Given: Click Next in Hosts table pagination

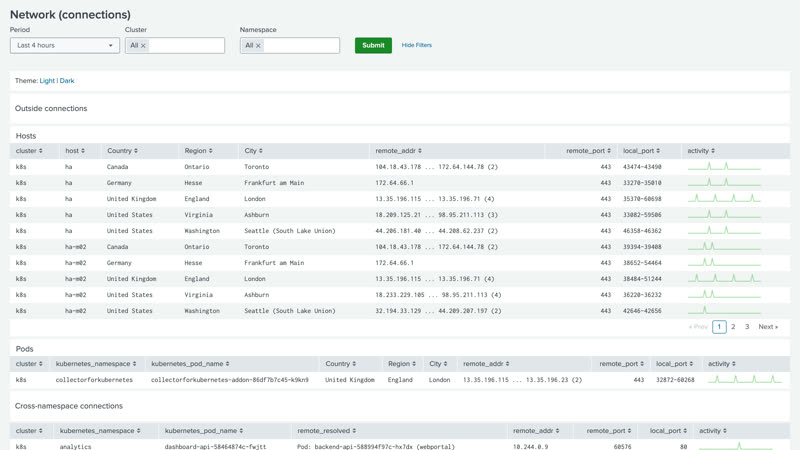Looking at the screenshot, I should point(768,327).
